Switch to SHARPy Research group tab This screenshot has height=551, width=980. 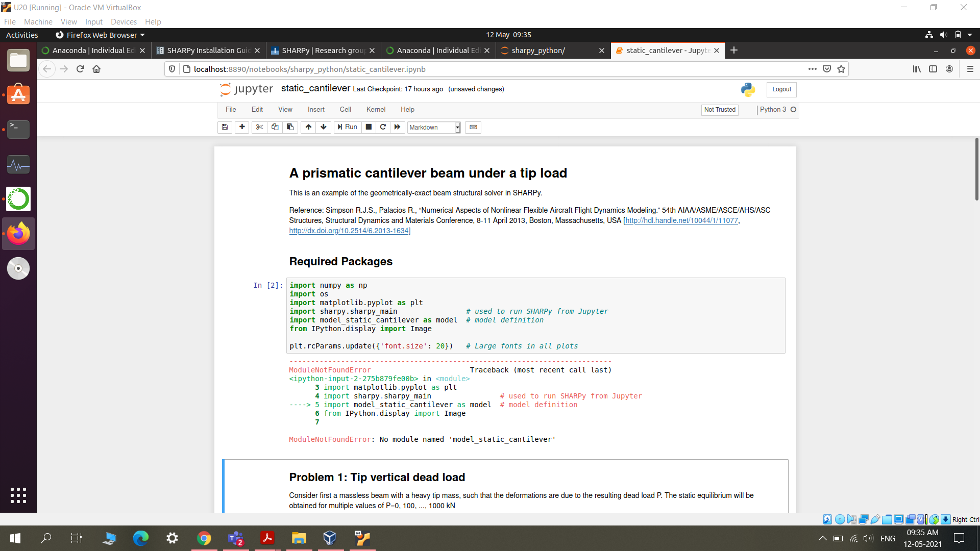(x=323, y=51)
